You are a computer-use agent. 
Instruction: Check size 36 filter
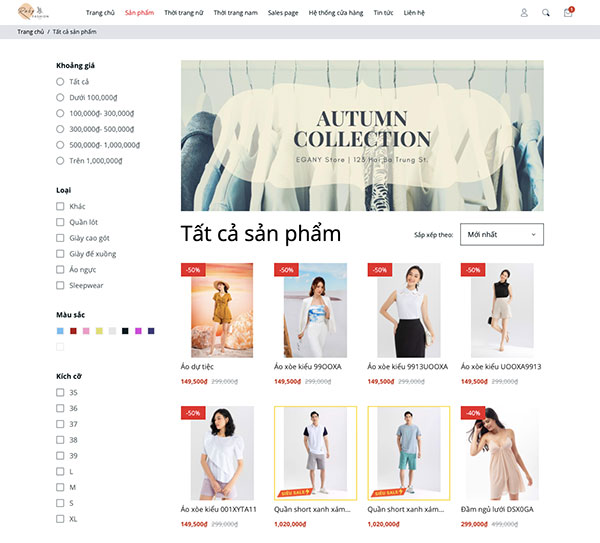60,408
